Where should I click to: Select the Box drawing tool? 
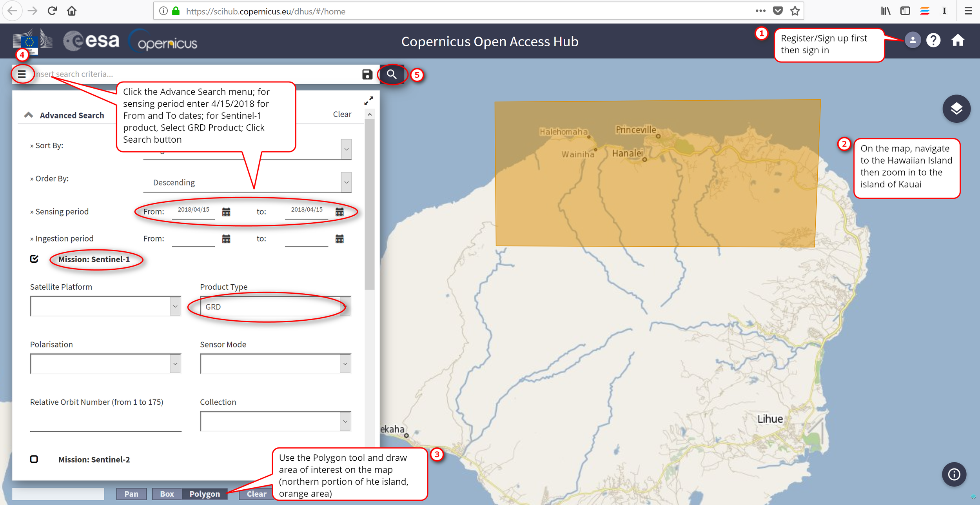click(x=167, y=494)
